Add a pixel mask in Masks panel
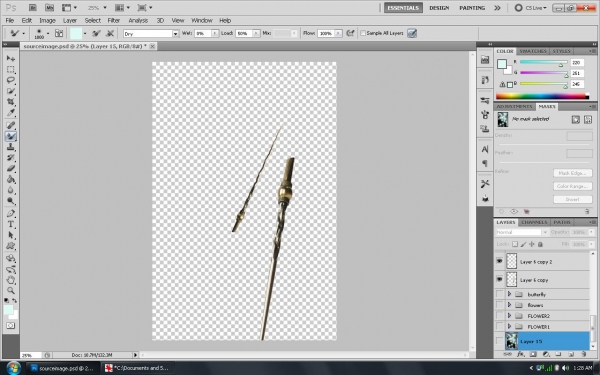This screenshot has height=375, width=600. tap(576, 120)
